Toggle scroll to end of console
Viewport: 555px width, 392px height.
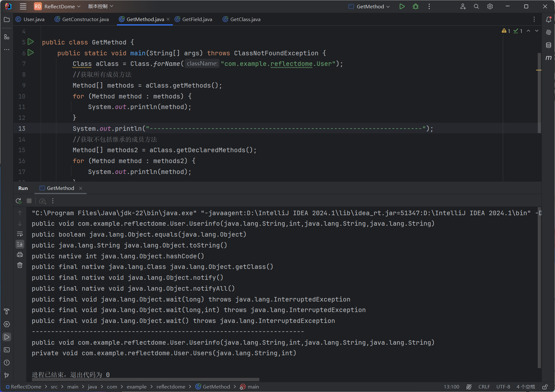click(x=20, y=244)
